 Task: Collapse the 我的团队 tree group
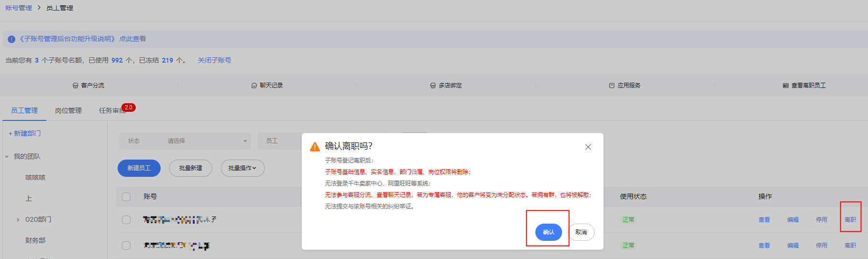click(7, 157)
